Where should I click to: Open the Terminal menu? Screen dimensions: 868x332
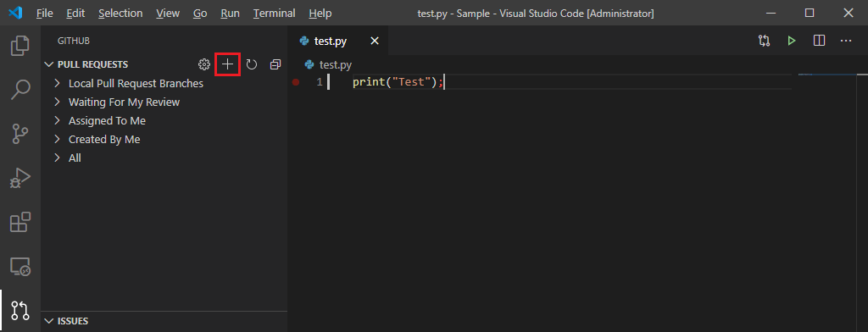(x=274, y=13)
